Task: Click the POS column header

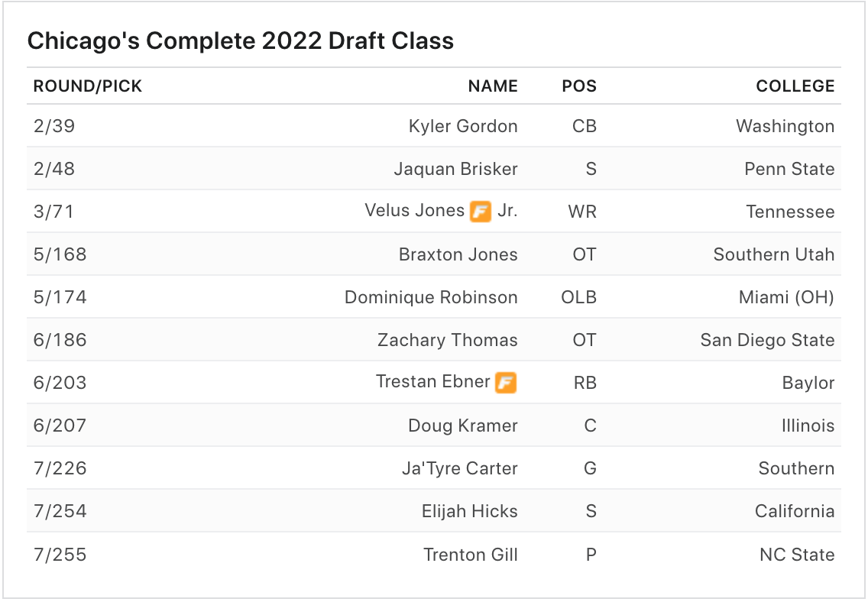Action: point(579,86)
